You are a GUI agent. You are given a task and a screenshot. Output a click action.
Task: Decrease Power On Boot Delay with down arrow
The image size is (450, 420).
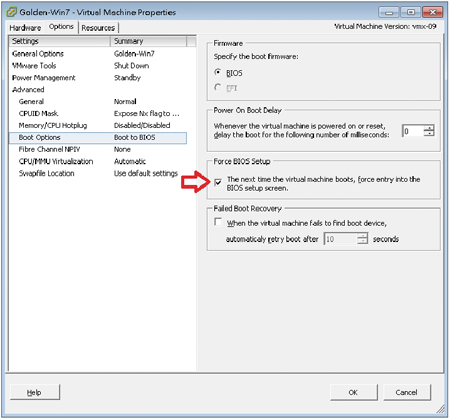[429, 133]
